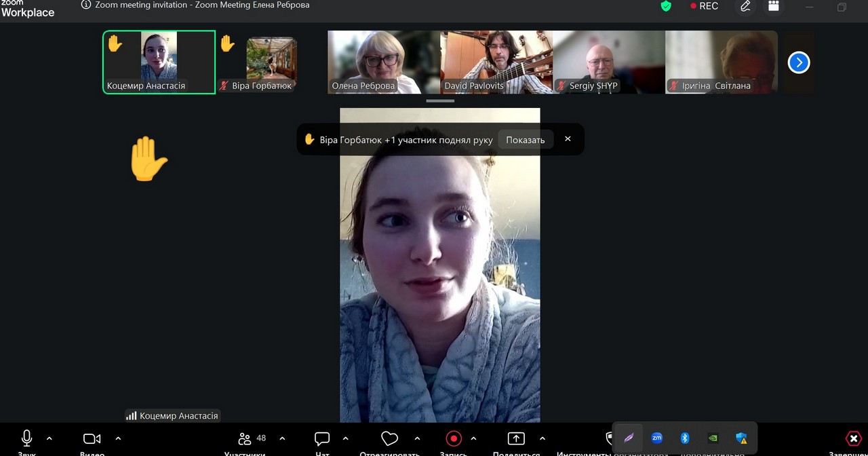Open audio options arrow next to microphone

click(49, 438)
